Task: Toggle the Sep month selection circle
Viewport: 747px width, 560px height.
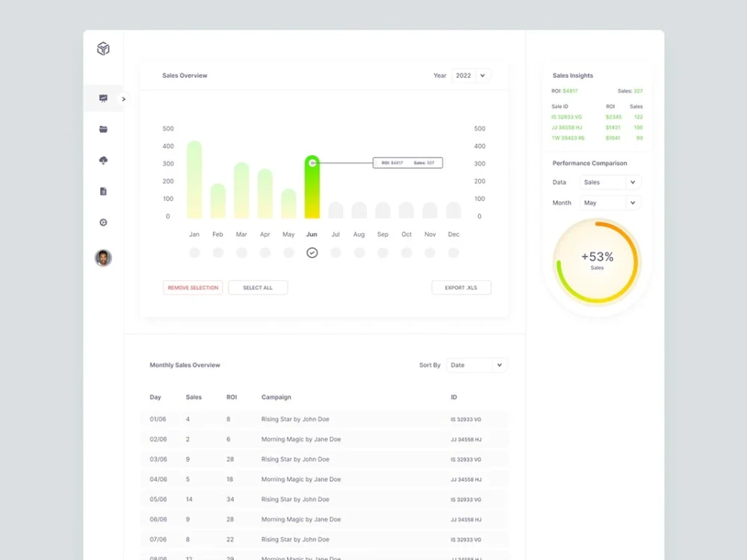Action: click(x=382, y=252)
